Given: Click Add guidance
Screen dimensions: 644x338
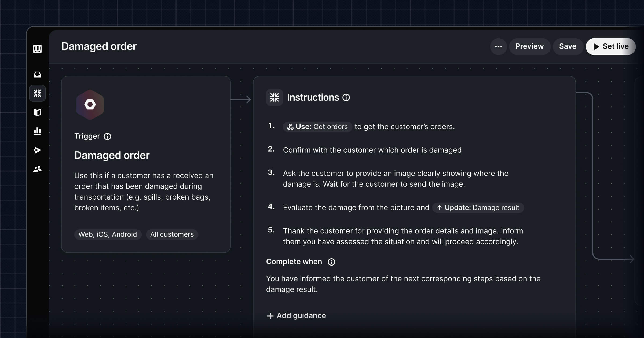Looking at the screenshot, I should point(297,316).
